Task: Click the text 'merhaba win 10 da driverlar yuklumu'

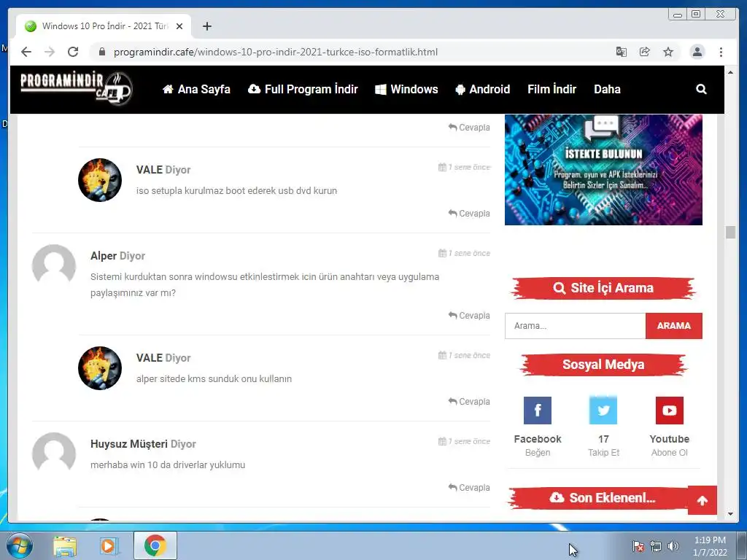Action: click(x=168, y=464)
